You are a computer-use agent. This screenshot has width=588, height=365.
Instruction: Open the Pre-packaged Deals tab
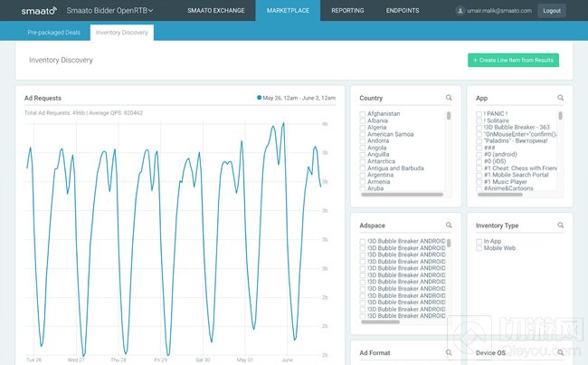53,33
